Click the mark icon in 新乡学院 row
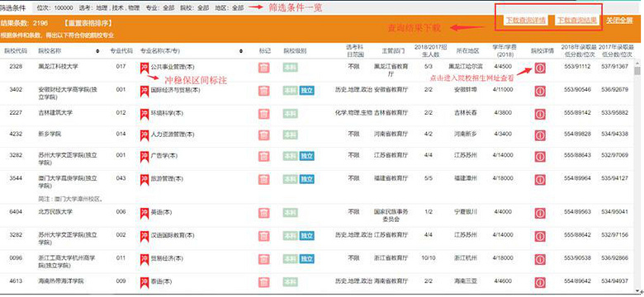 tap(264, 134)
